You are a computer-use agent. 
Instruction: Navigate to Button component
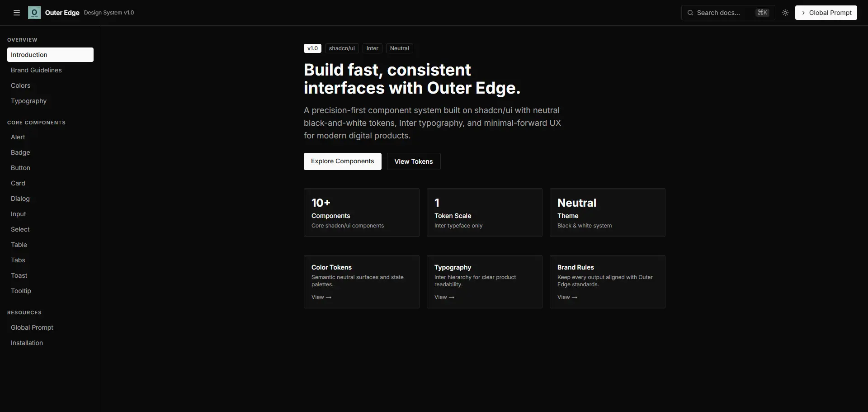[50, 168]
